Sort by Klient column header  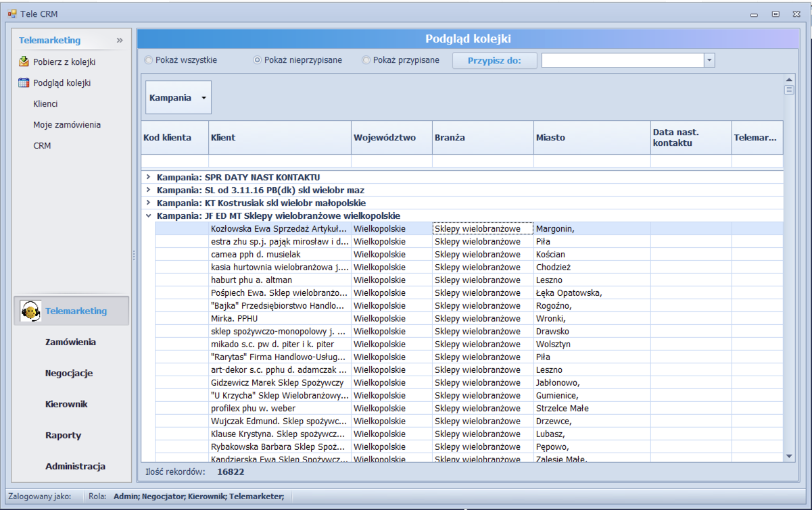[x=280, y=138]
